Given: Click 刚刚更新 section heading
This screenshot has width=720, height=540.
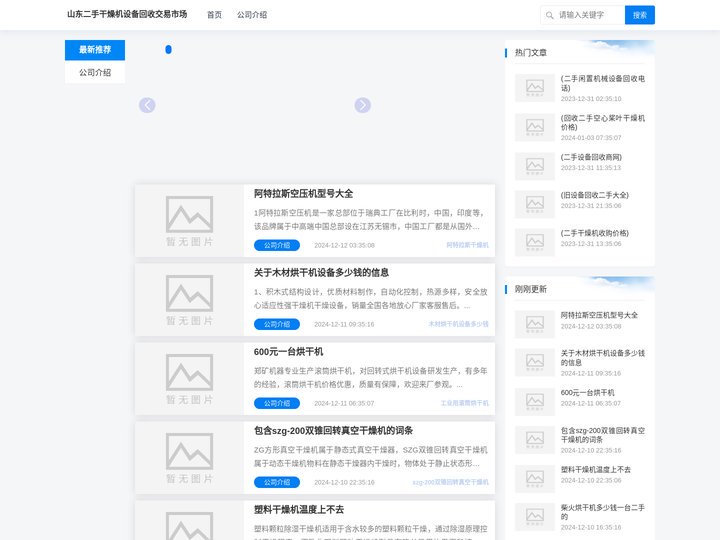Looking at the screenshot, I should click(x=531, y=289).
